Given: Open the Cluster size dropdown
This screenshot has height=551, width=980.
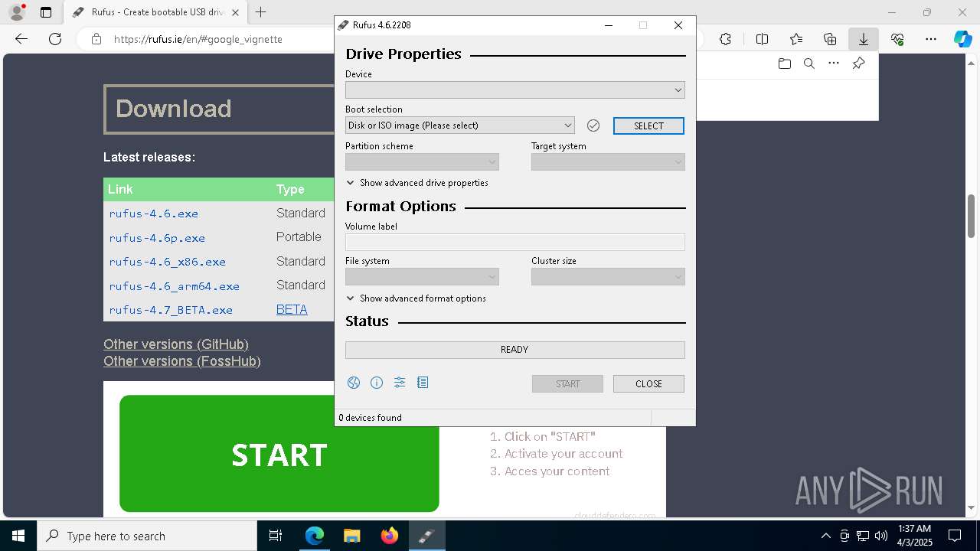Looking at the screenshot, I should 608,277.
